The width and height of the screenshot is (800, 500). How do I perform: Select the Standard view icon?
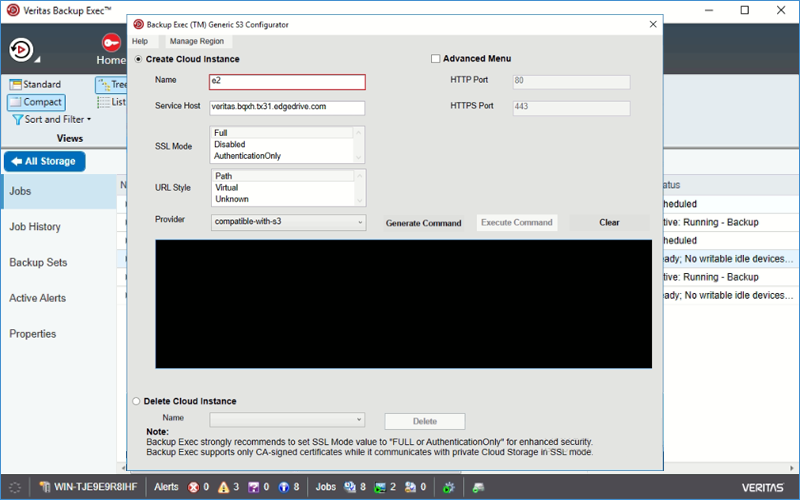15,84
